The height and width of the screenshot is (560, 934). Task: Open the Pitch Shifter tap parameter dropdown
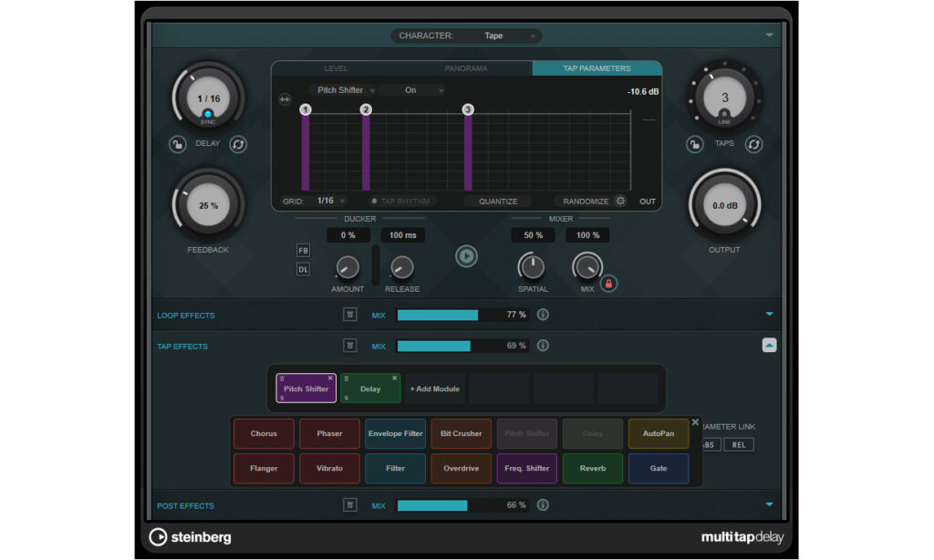[344, 90]
